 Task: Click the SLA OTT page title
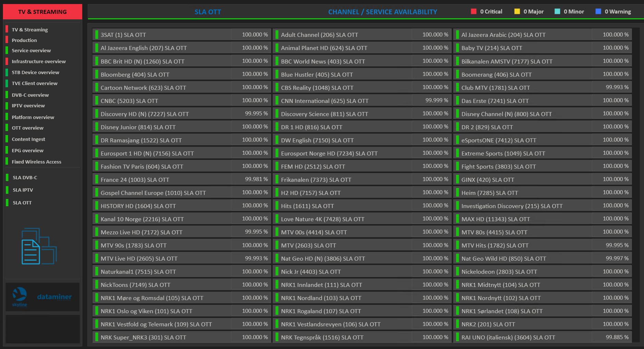208,12
